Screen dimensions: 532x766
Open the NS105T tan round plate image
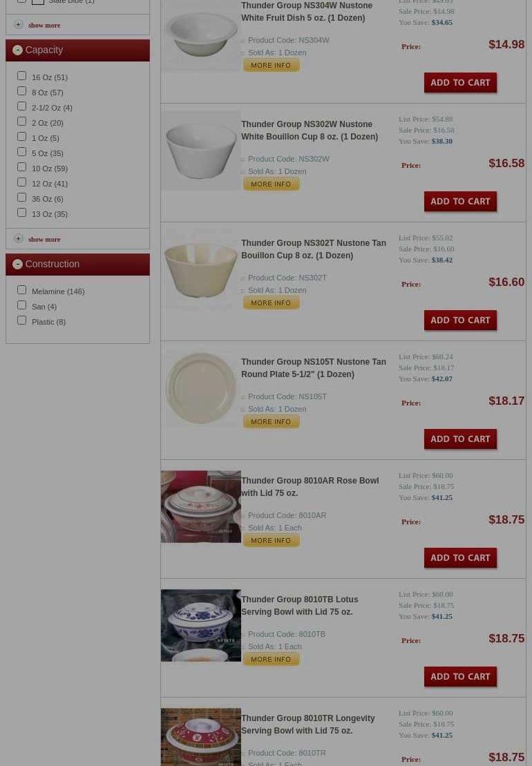(x=201, y=388)
